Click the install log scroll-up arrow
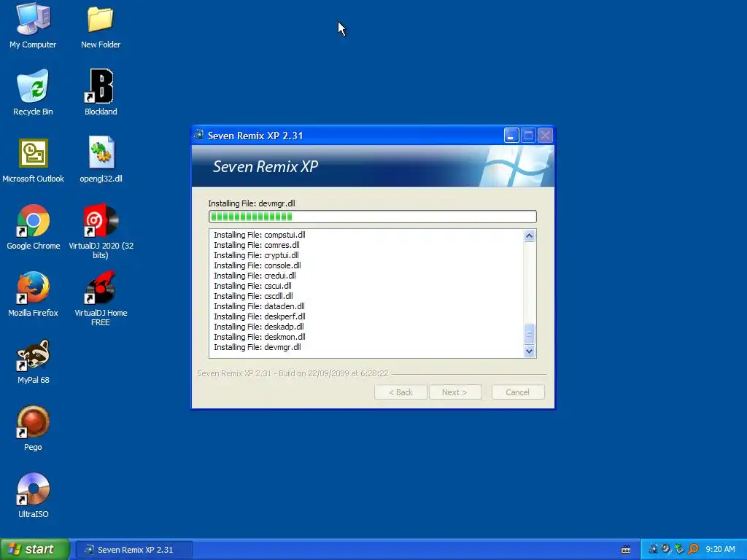Viewport: 747px width, 560px height. [530, 236]
